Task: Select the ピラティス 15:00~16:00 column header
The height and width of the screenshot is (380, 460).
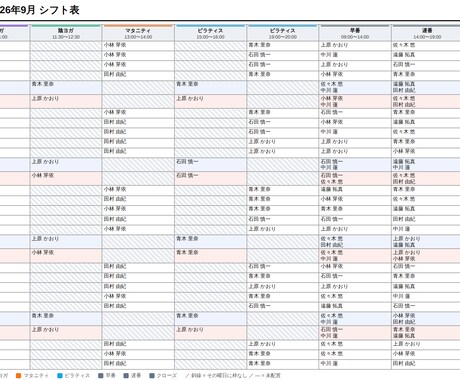Action: pos(210,33)
